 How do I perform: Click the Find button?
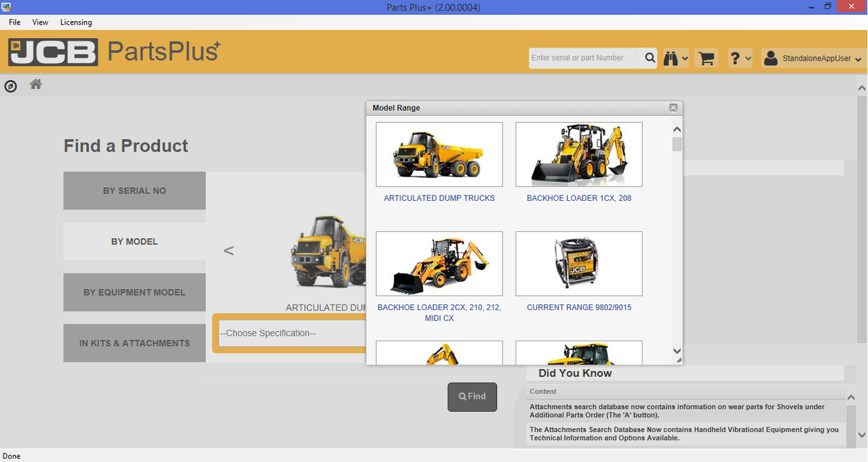(472, 397)
